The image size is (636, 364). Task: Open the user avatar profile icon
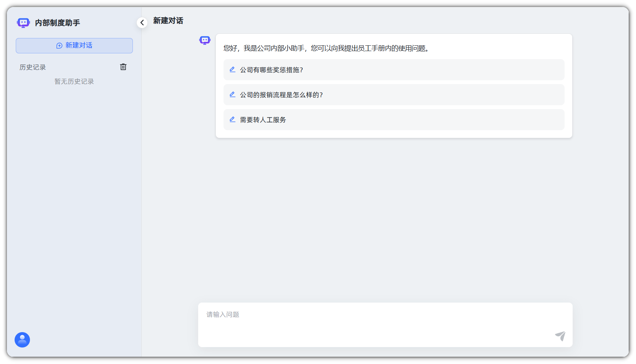[x=22, y=340]
